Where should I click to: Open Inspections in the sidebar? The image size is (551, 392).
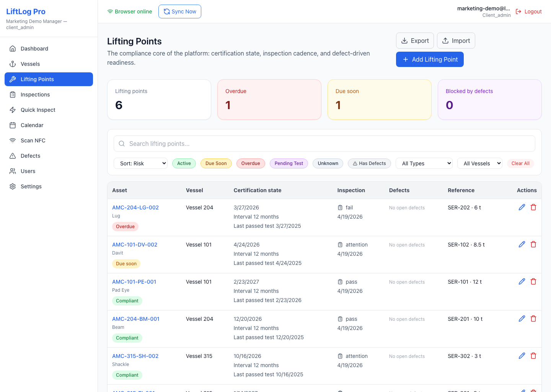[x=49, y=95]
